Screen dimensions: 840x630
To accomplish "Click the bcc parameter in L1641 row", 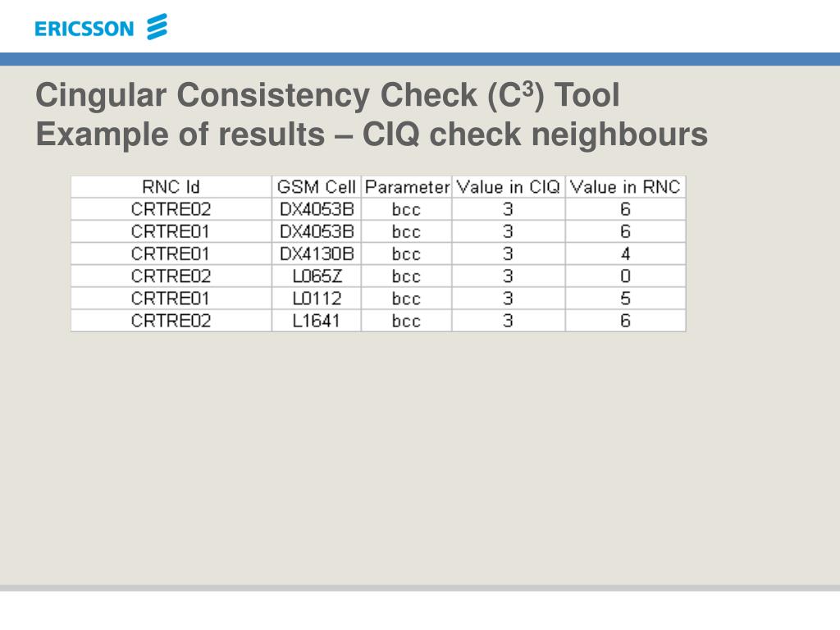I will click(x=406, y=321).
